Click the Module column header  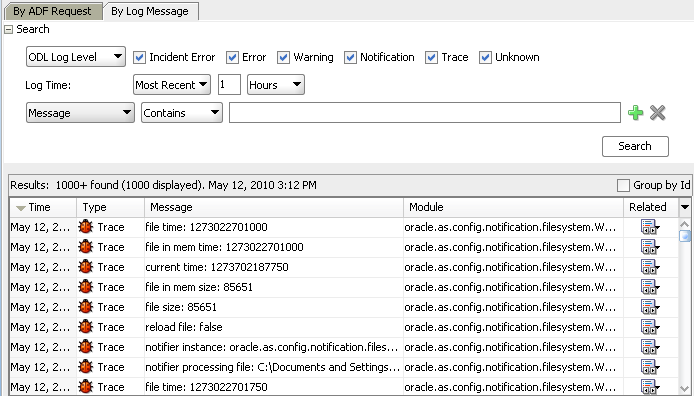point(513,207)
